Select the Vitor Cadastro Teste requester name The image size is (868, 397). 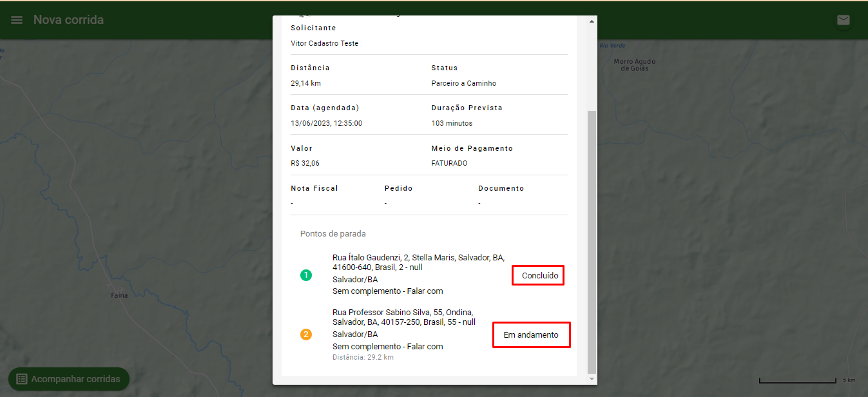[324, 43]
